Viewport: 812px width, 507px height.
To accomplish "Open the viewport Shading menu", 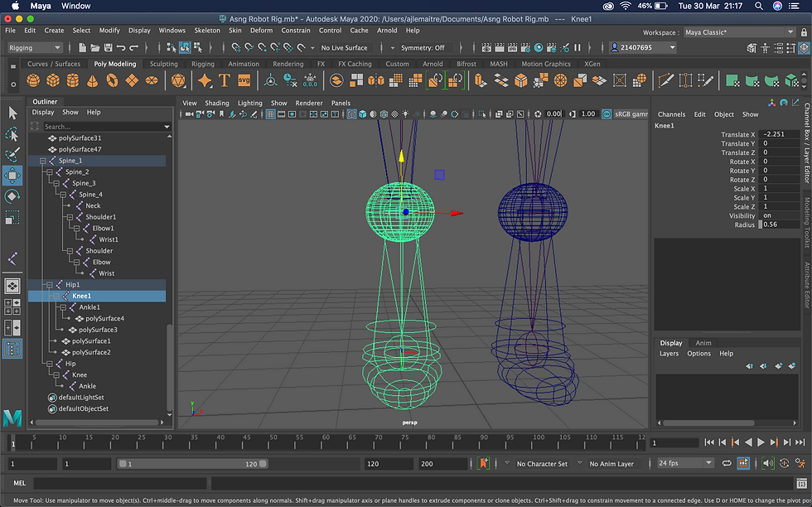I will click(217, 103).
